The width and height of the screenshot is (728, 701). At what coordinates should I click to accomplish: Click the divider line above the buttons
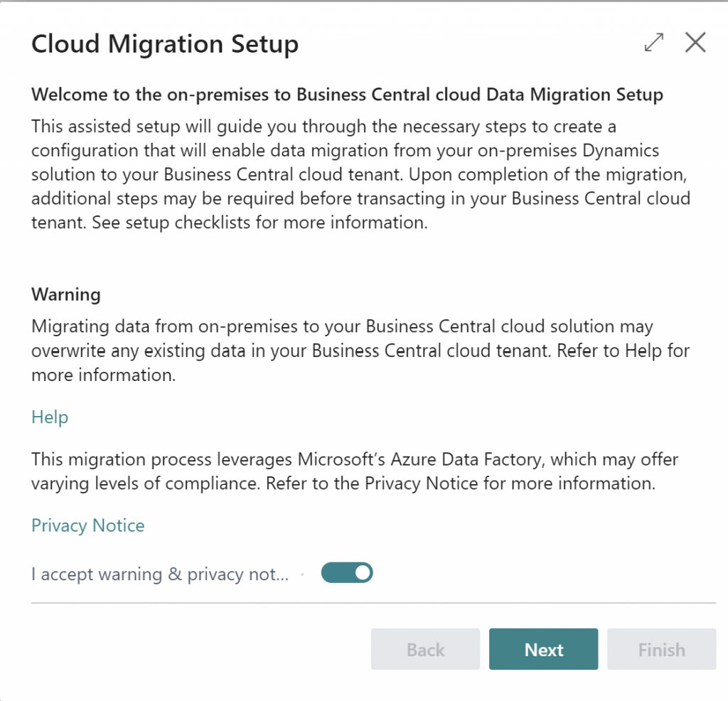click(374, 603)
